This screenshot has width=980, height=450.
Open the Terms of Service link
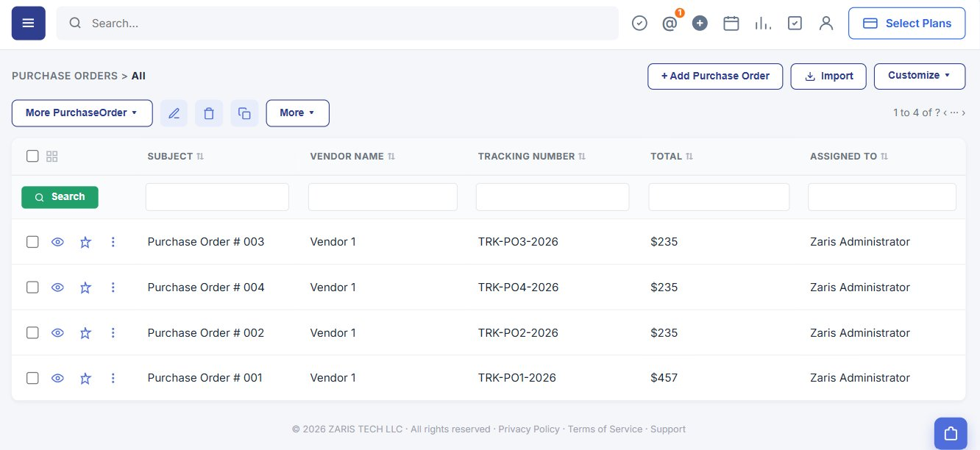[606, 429]
